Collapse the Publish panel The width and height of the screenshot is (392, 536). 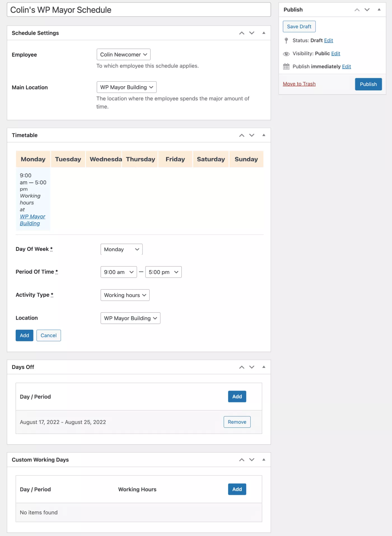379,10
